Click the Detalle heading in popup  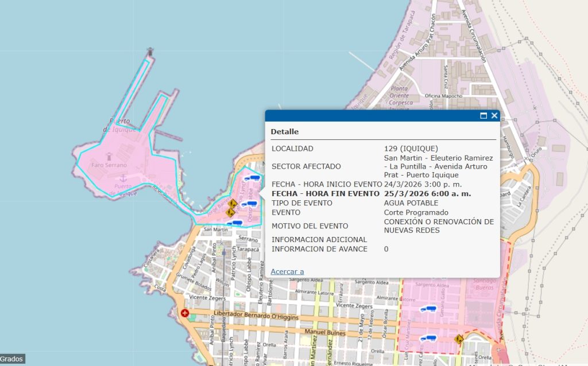[x=285, y=131]
